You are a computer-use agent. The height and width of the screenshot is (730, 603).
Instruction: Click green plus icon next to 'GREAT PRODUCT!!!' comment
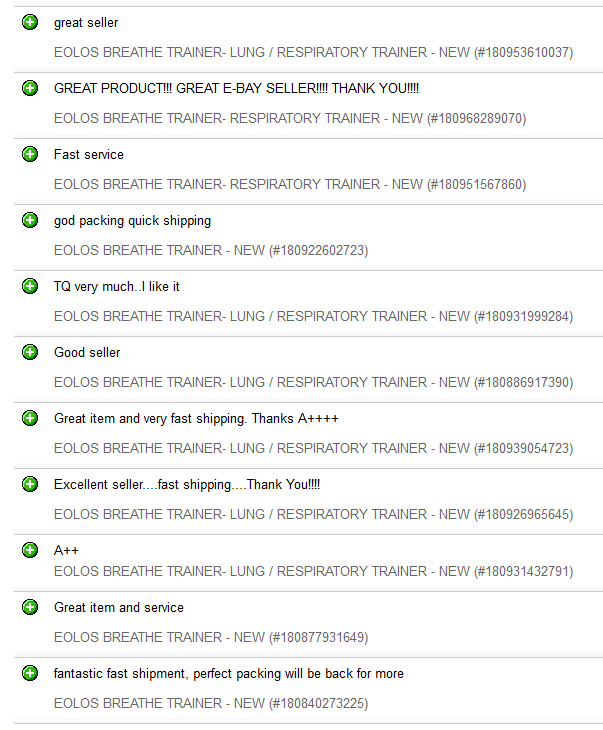pyautogui.click(x=30, y=88)
